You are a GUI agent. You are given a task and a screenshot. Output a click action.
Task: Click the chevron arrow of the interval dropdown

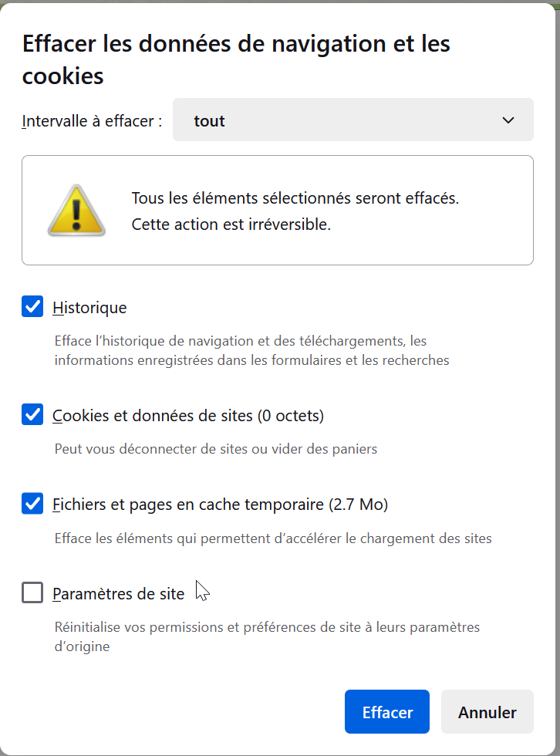click(508, 120)
